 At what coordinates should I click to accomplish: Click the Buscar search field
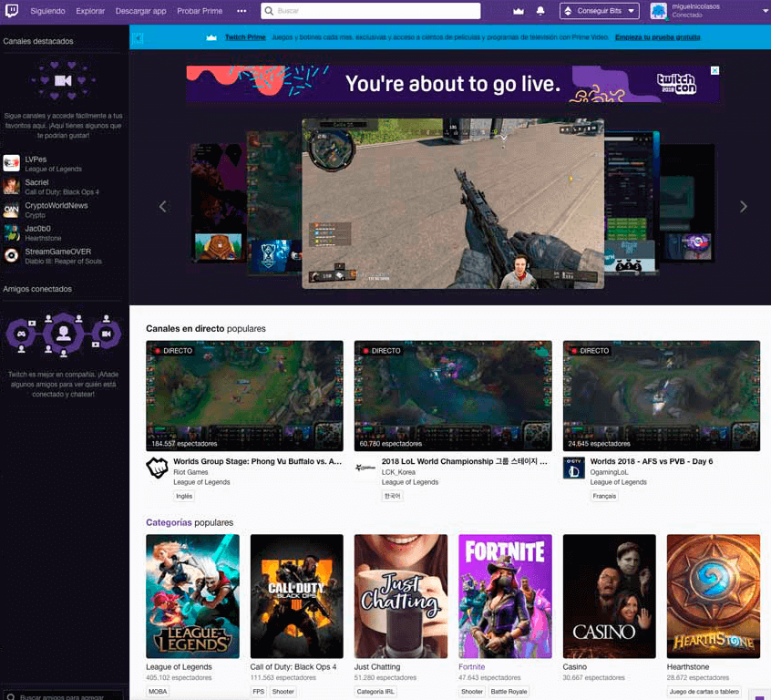pyautogui.click(x=371, y=11)
